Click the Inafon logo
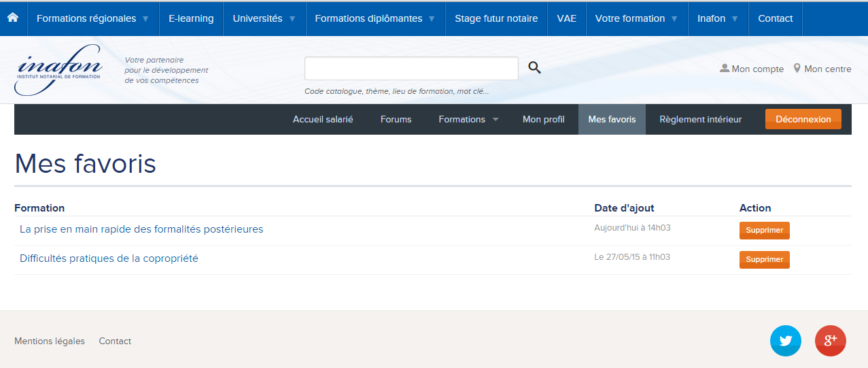Image resolution: width=868 pixels, height=368 pixels. (58, 69)
